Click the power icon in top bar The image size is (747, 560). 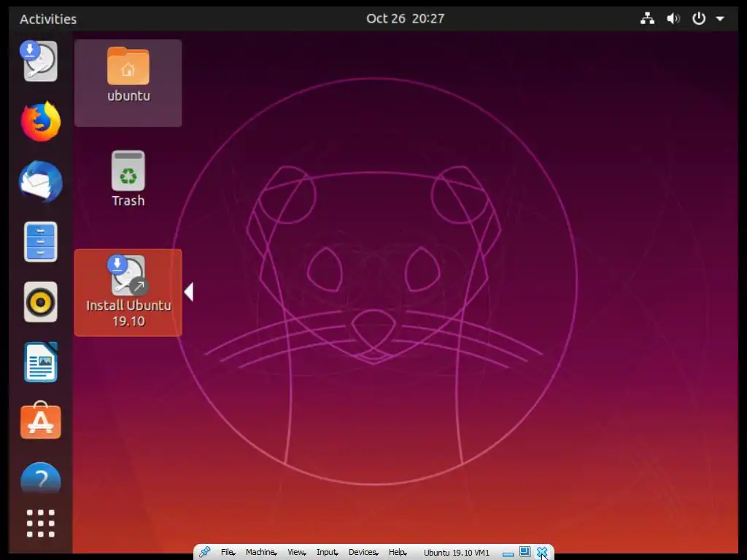699,18
